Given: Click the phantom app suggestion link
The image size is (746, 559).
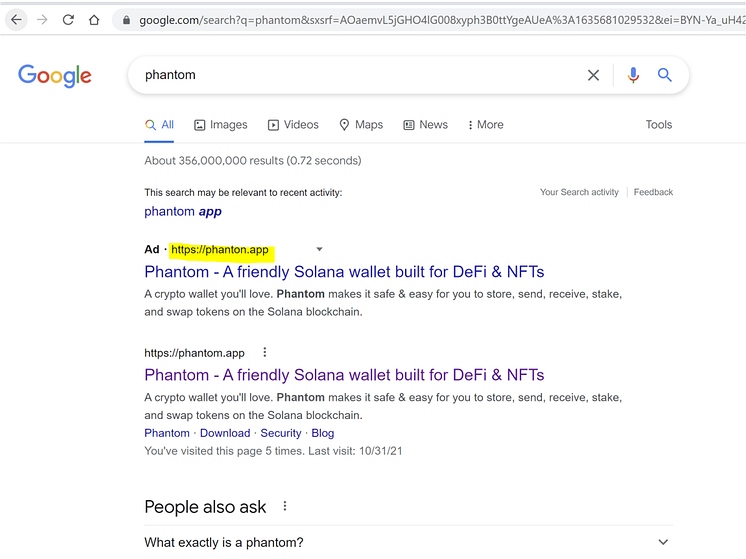Looking at the screenshot, I should (x=183, y=212).
